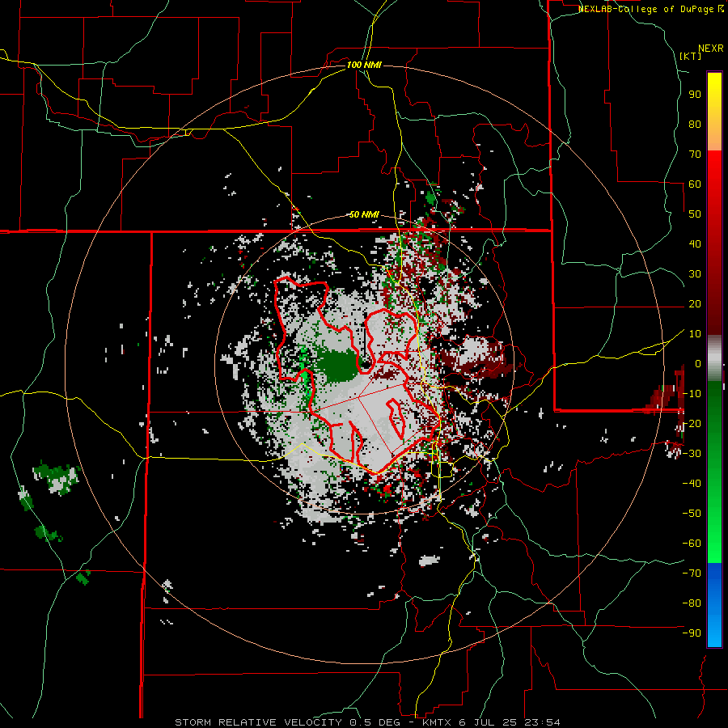Select the -60 scale value
Viewport: 728px width, 728px height.
coord(692,544)
